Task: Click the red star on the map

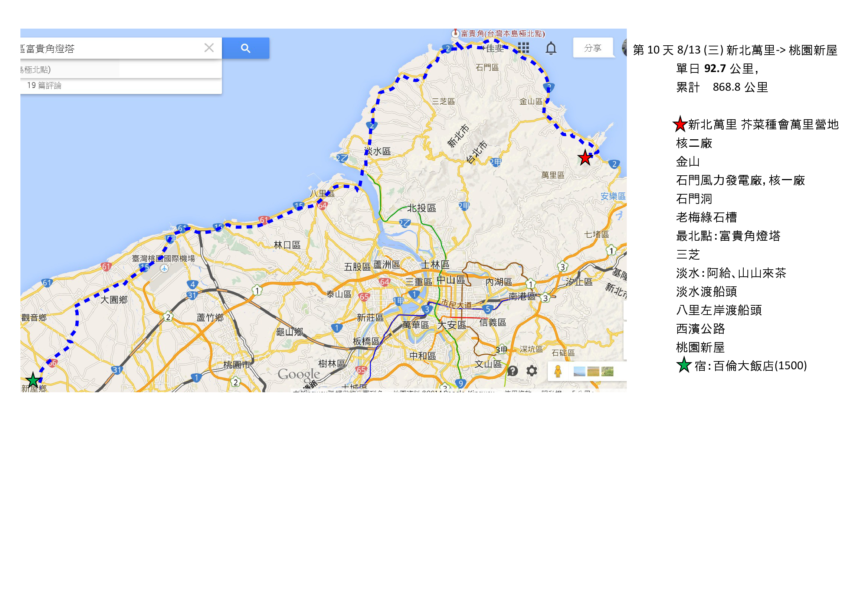Action: tap(584, 158)
